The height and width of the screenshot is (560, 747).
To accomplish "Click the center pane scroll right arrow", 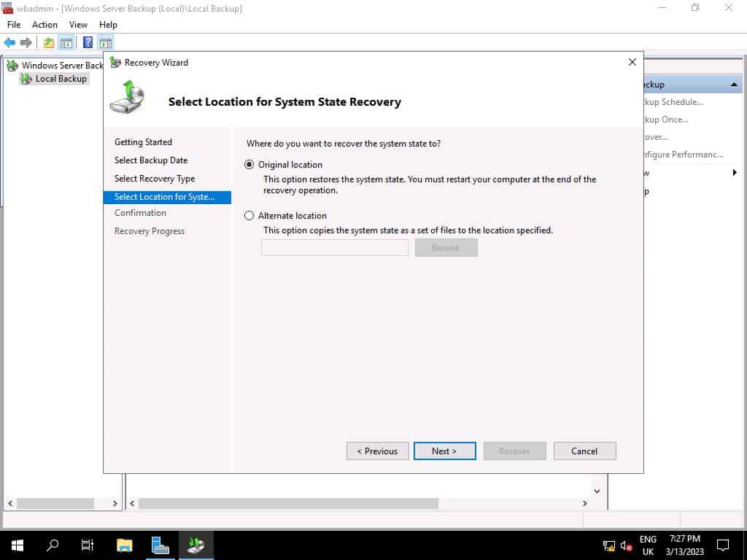I will click(x=584, y=503).
